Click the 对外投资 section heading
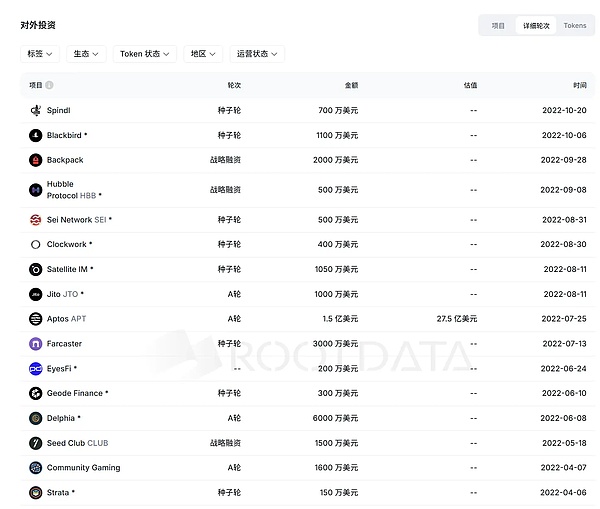The height and width of the screenshot is (509, 600). pos(38,25)
